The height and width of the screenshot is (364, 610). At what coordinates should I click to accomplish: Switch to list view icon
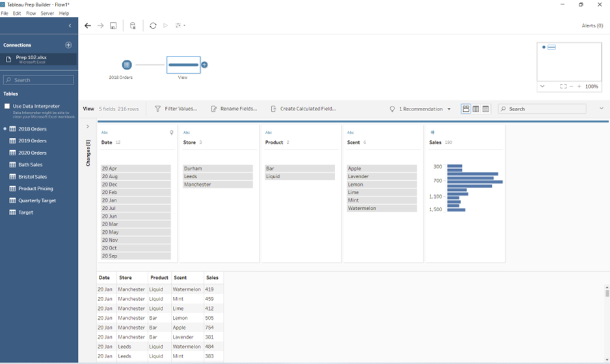[x=486, y=109]
